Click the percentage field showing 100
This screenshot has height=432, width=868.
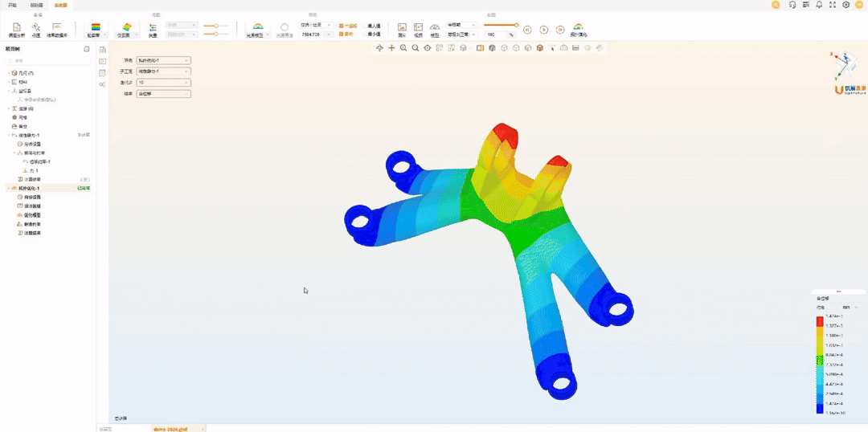point(494,35)
